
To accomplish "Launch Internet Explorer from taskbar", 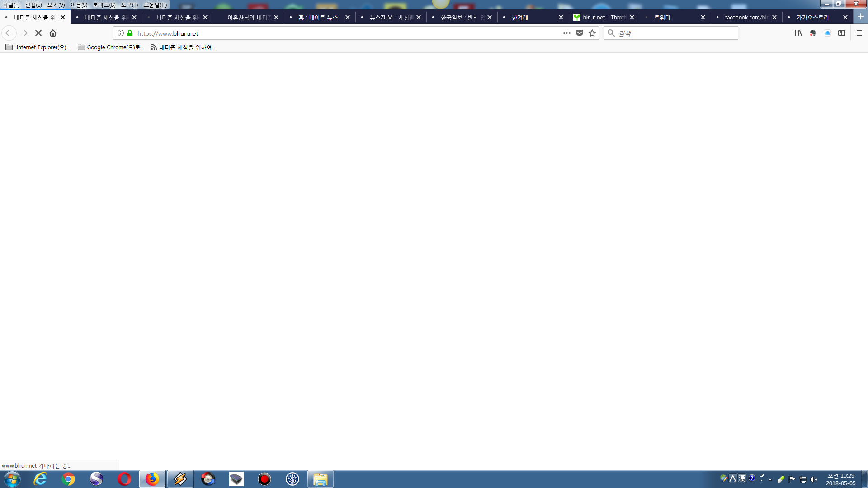I will (40, 479).
